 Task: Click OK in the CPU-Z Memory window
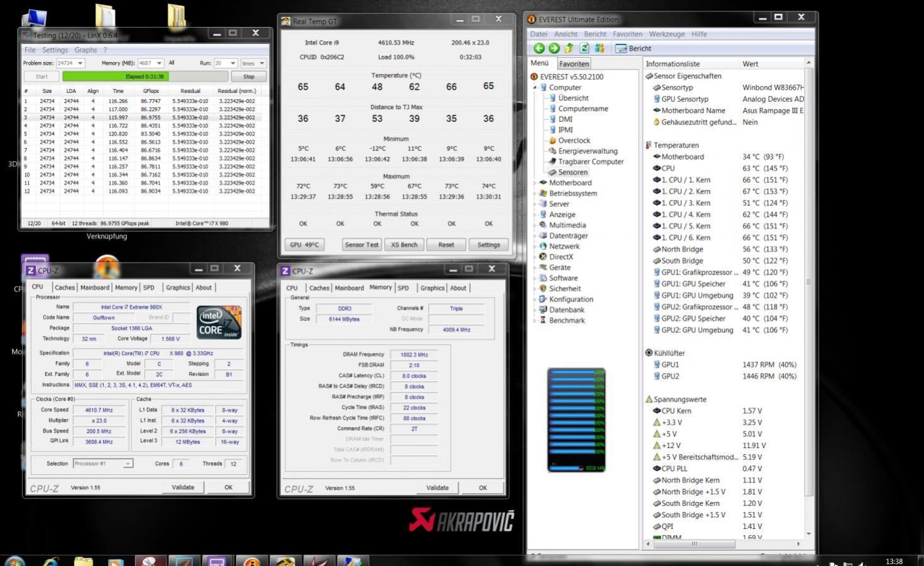tap(483, 487)
